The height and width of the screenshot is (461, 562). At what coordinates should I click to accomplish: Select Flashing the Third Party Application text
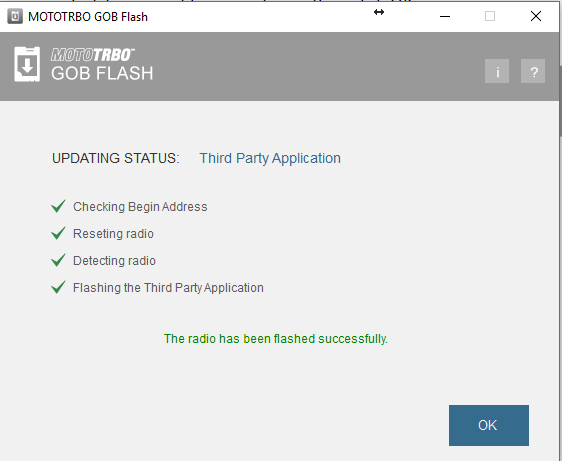click(x=168, y=288)
